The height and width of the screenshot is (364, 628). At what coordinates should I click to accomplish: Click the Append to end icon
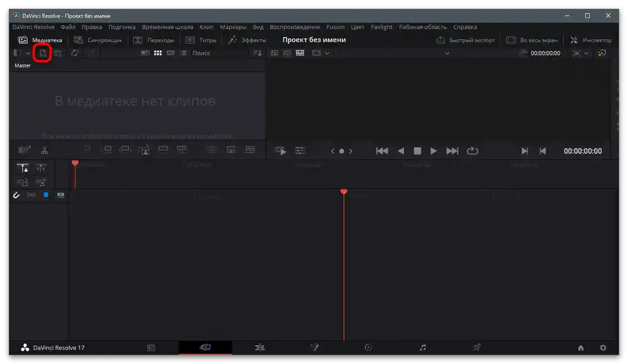(x=106, y=150)
